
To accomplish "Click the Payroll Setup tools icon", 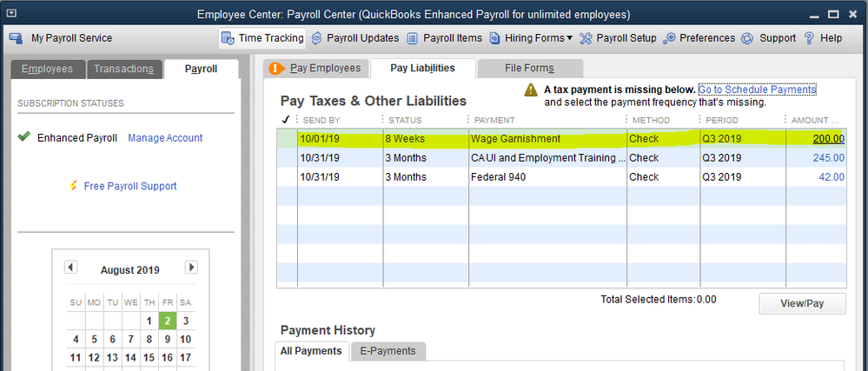I will 586,38.
